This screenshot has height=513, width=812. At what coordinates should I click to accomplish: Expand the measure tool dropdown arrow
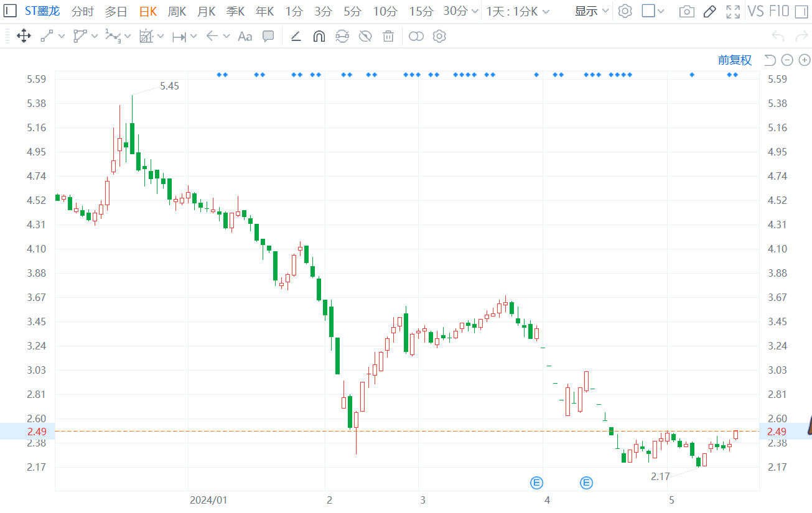point(194,37)
